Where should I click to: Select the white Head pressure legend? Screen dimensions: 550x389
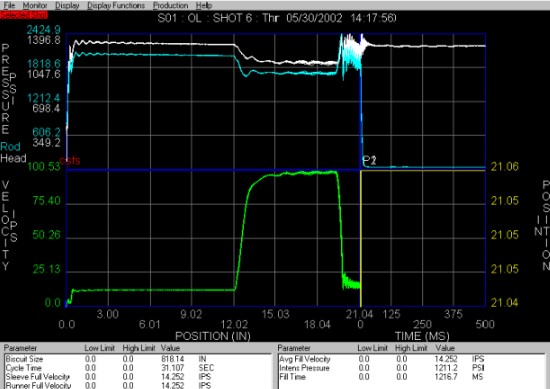click(x=13, y=158)
